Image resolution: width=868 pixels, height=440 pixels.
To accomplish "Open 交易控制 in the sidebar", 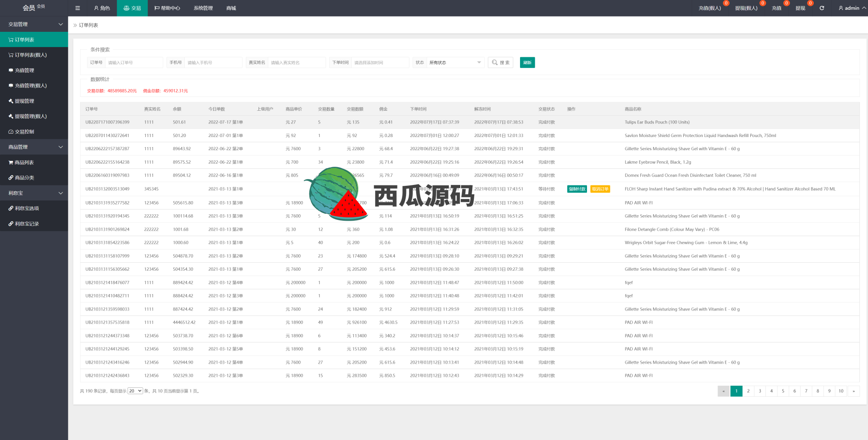I will (x=34, y=132).
